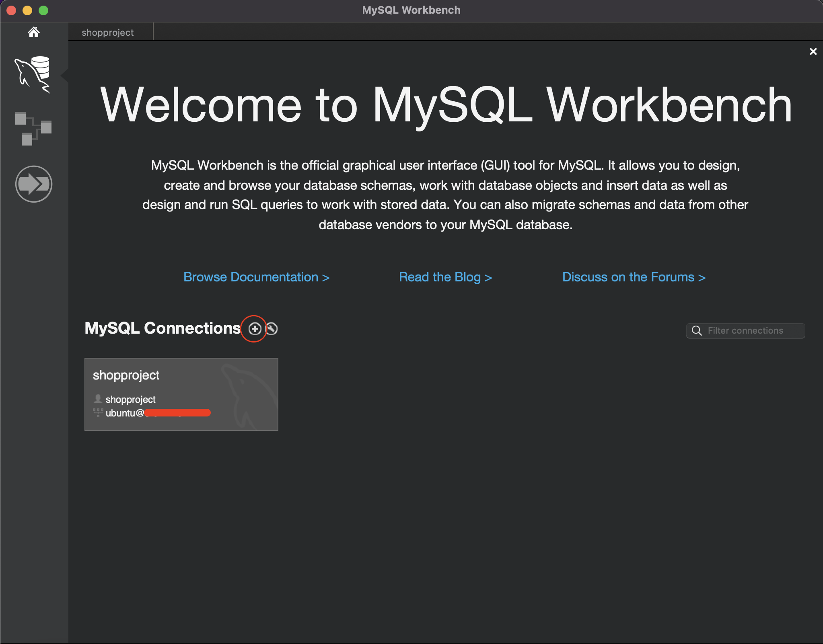Click the ubuntu@ host text in tile
Viewport: 823px width, 644px height.
point(125,413)
